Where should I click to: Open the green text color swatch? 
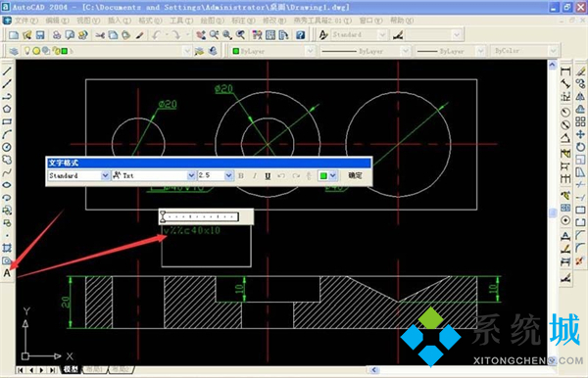click(x=323, y=175)
